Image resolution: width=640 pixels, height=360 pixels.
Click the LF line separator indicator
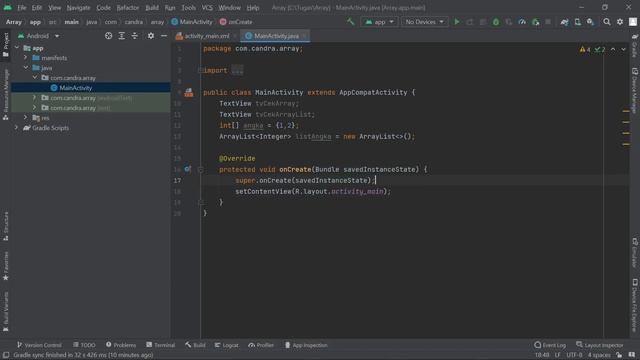click(x=557, y=355)
